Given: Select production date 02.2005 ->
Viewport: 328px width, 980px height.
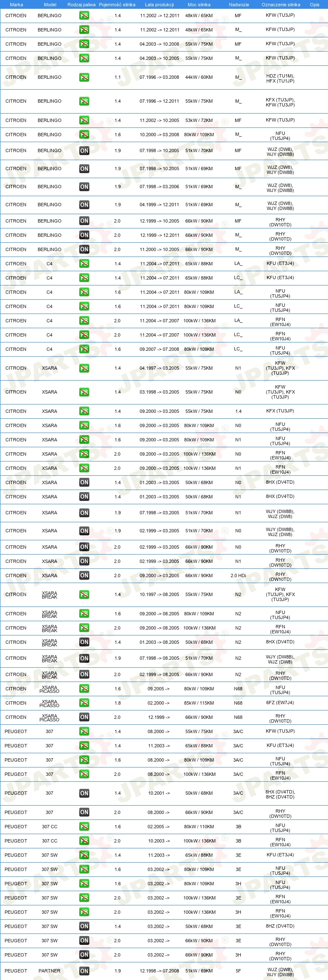Looking at the screenshot, I should coord(159,827).
